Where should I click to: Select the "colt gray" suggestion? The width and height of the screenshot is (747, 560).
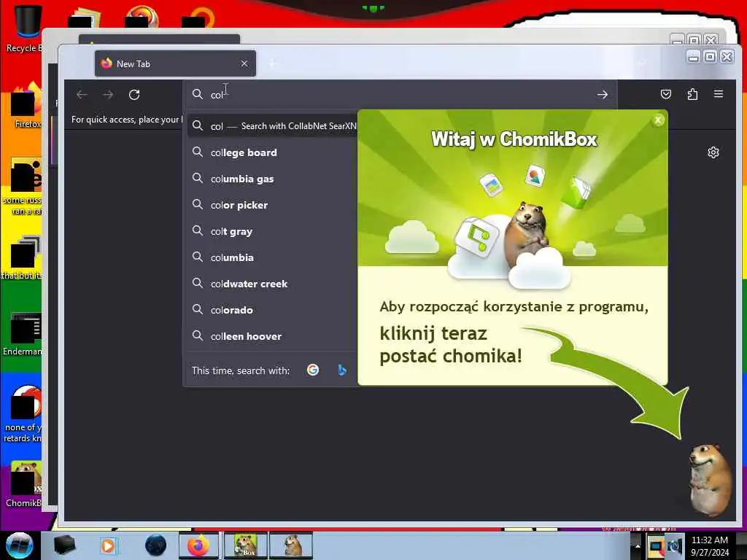coord(270,231)
